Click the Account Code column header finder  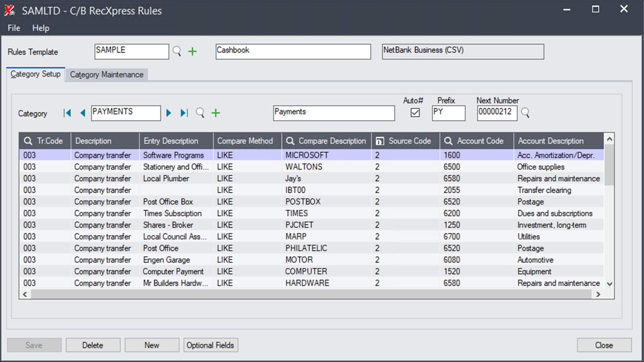click(448, 141)
